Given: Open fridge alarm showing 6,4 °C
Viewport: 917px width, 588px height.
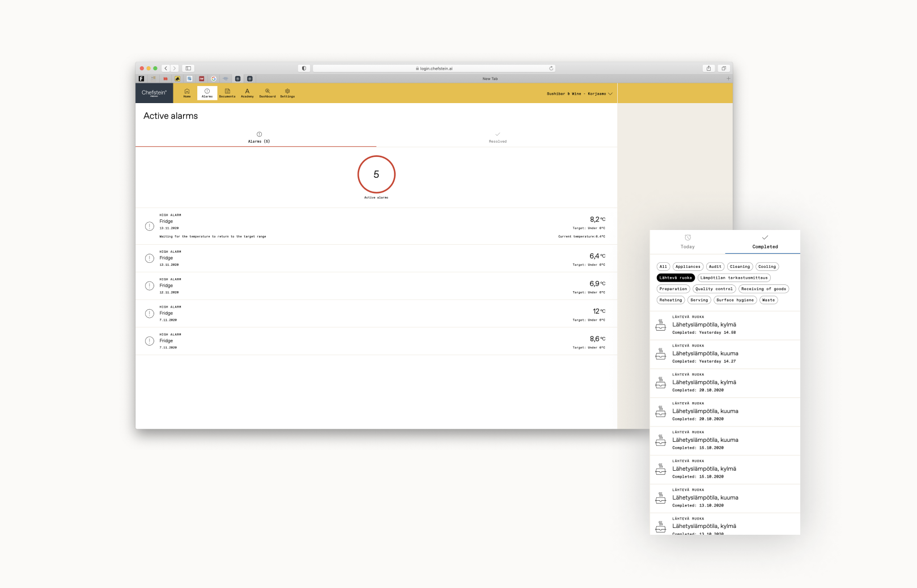Looking at the screenshot, I should pyautogui.click(x=376, y=258).
